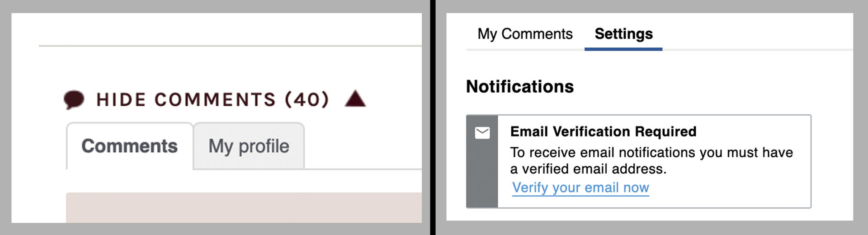Click the (40) comment count
This screenshot has height=235, width=868.
pyautogui.click(x=307, y=99)
